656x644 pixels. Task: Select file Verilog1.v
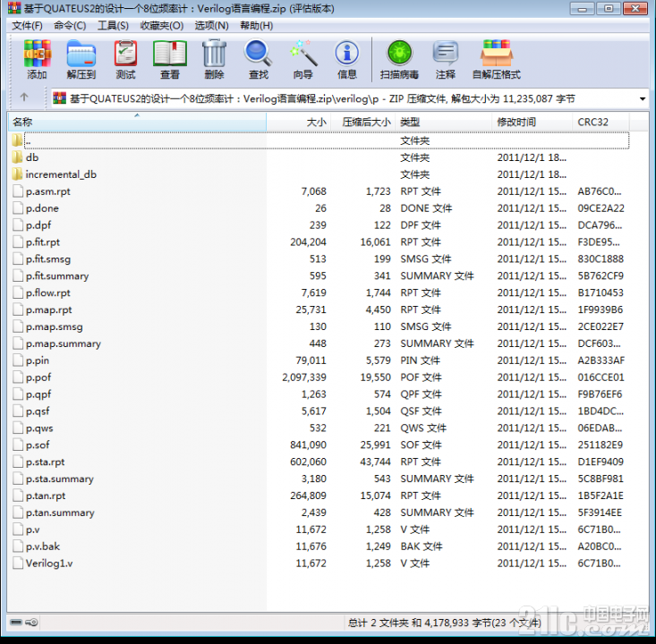tap(49, 563)
